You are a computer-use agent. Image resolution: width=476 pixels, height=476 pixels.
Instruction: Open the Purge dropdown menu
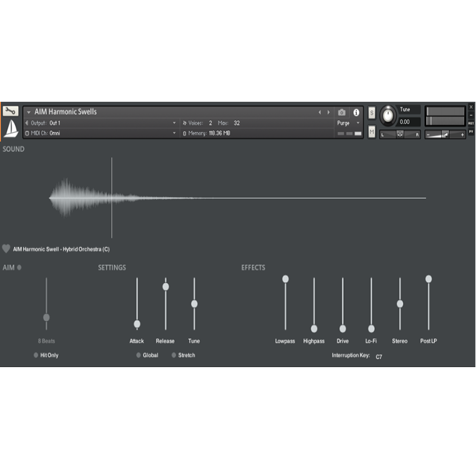coord(348,123)
